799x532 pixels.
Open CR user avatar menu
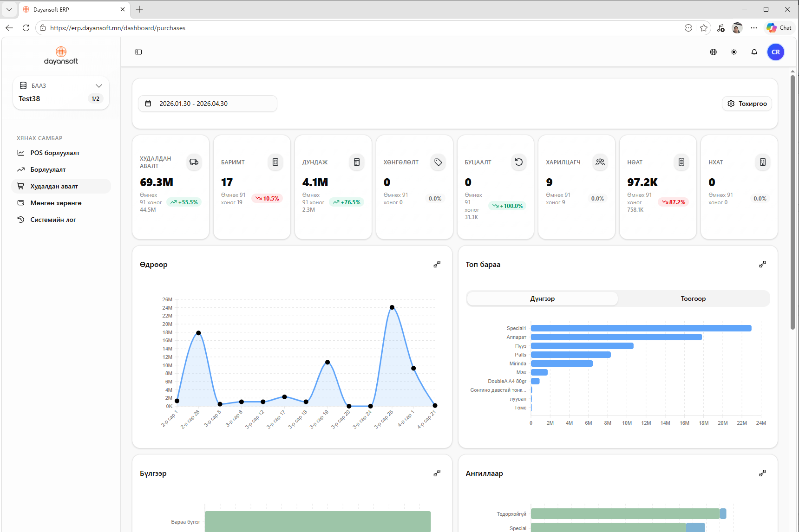776,52
